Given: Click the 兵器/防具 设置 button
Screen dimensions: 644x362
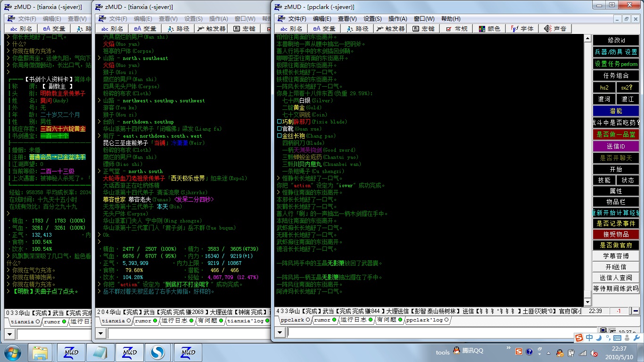Looking at the screenshot, I should (x=616, y=52).
